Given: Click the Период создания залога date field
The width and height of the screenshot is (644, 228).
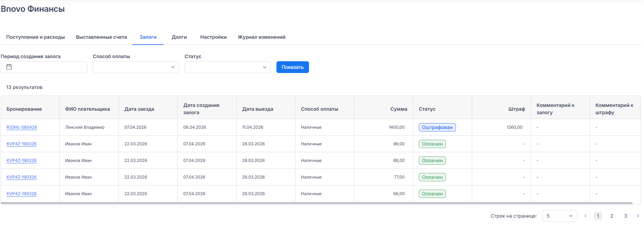Looking at the screenshot, I should 48,67.
